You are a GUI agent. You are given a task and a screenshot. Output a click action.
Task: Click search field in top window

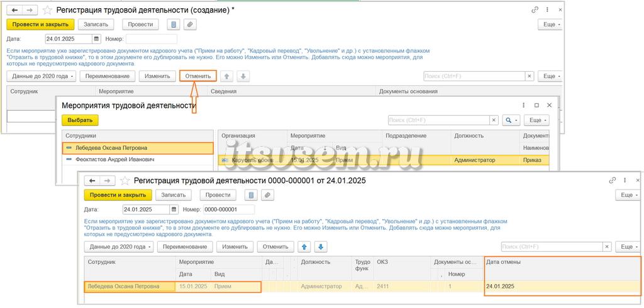point(474,76)
